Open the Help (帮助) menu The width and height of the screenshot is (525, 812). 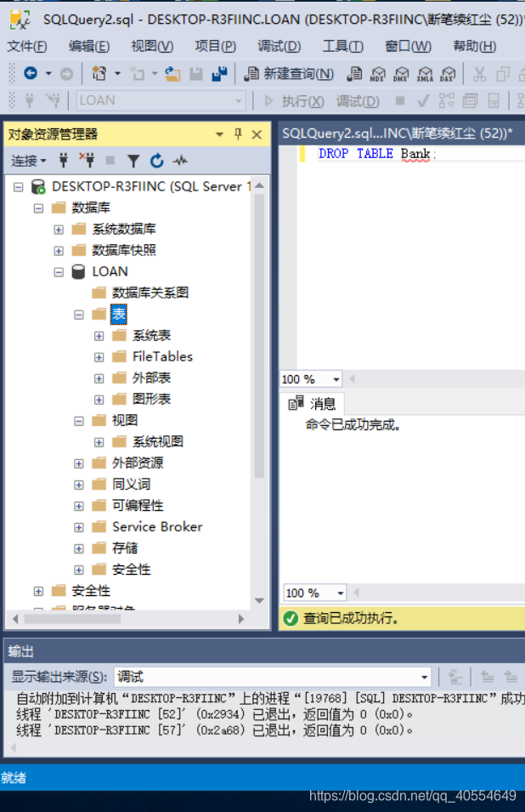tap(475, 46)
